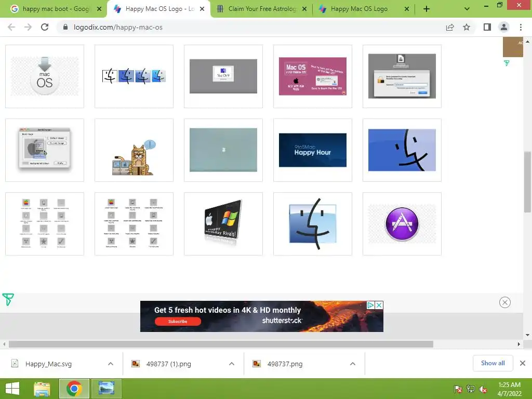Viewport: 532px width, 399px height.
Task: Go forward one page in history
Action: pyautogui.click(x=28, y=27)
